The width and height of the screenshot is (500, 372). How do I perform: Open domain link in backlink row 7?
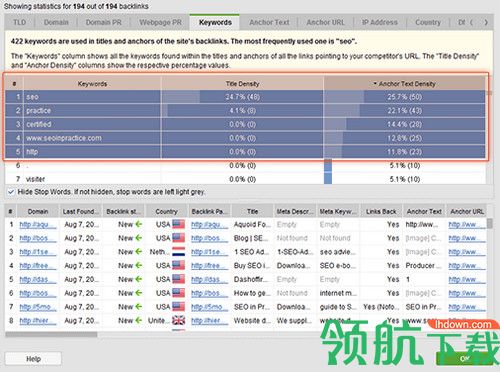37,307
